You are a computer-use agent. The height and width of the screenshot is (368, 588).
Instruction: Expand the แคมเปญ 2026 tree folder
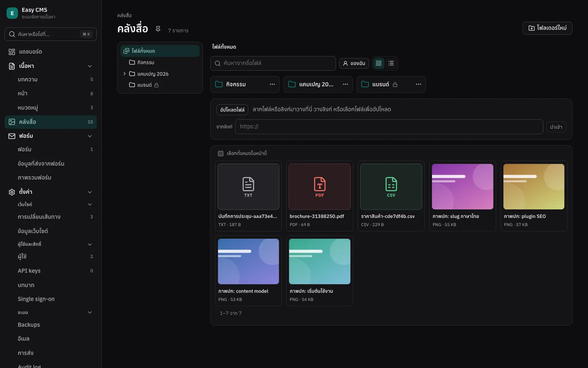(125, 74)
